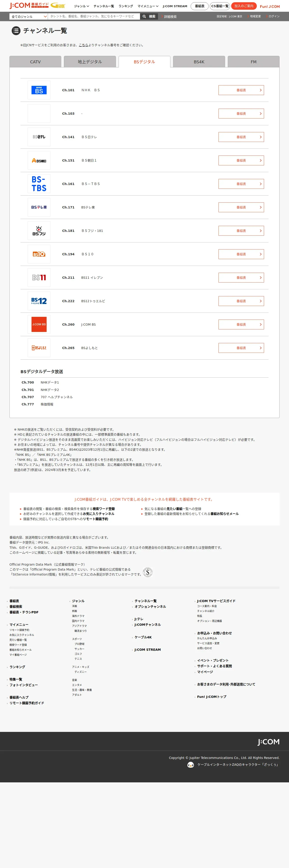Open チャンネル一覧 in top navigation
Screen dimensions: 289x868
pyautogui.click(x=104, y=6)
